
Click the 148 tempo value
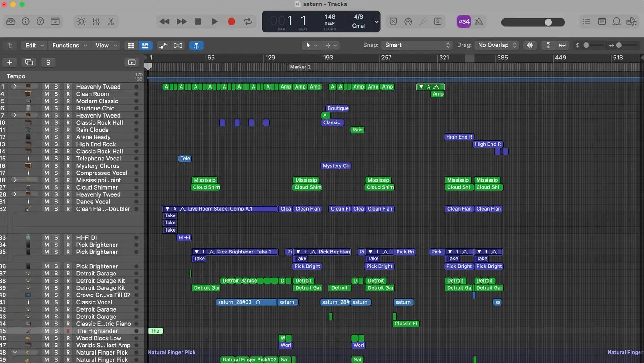coord(330,17)
